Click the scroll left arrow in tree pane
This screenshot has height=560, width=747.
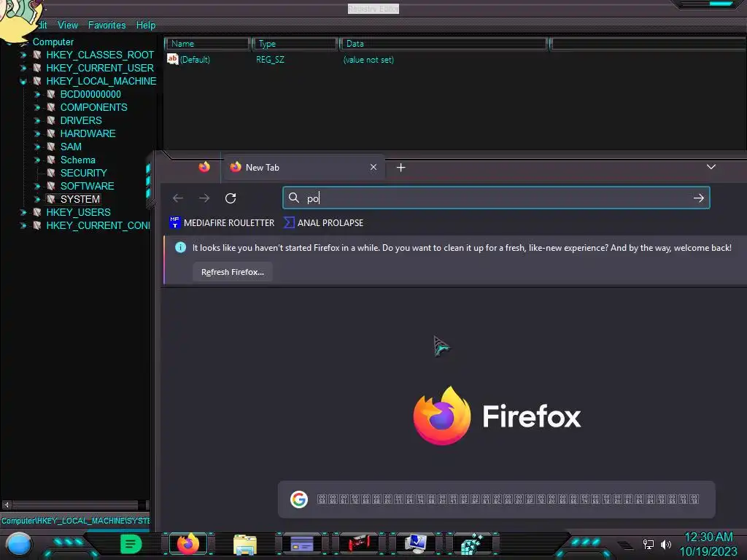tap(6, 505)
